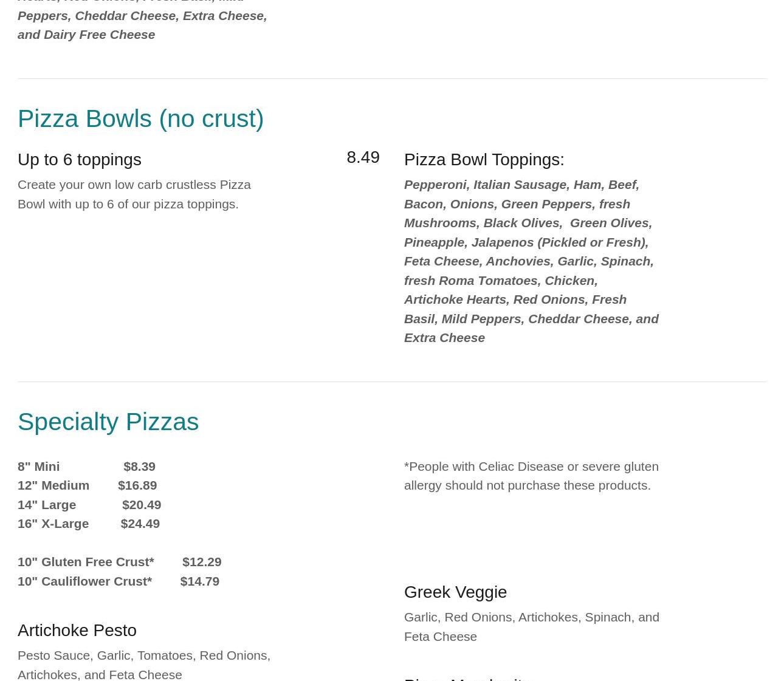This screenshot has width=784, height=681.
Task: Click the Artichoke Pesto ingredients description
Action: tap(144, 665)
